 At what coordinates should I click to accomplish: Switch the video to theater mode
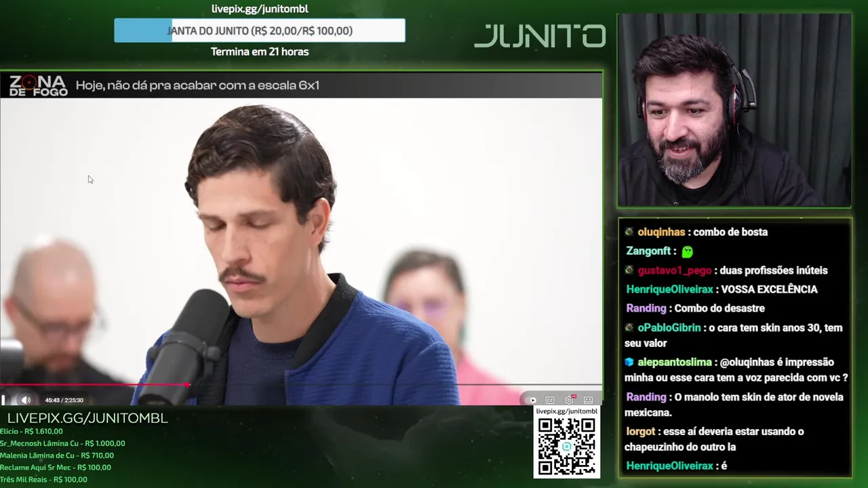pyautogui.click(x=588, y=400)
